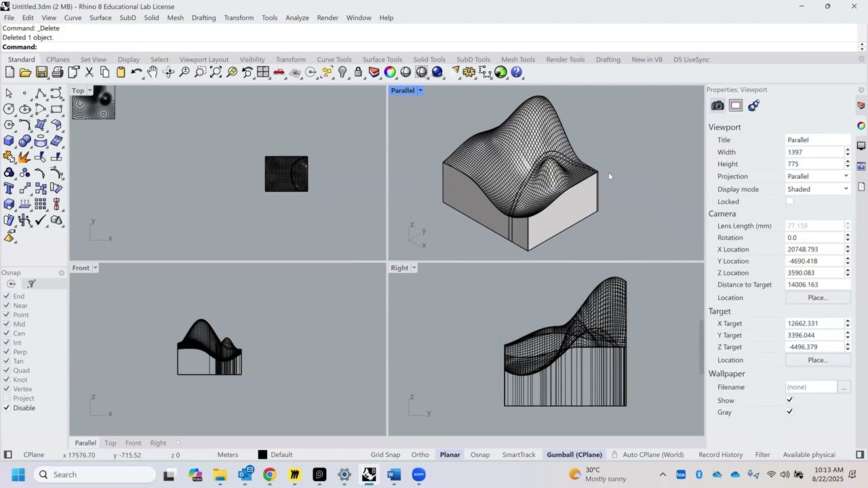Viewport: 868px width, 488px height.
Task: Click the Print icon in the Standard toolbar
Action: pos(58,73)
